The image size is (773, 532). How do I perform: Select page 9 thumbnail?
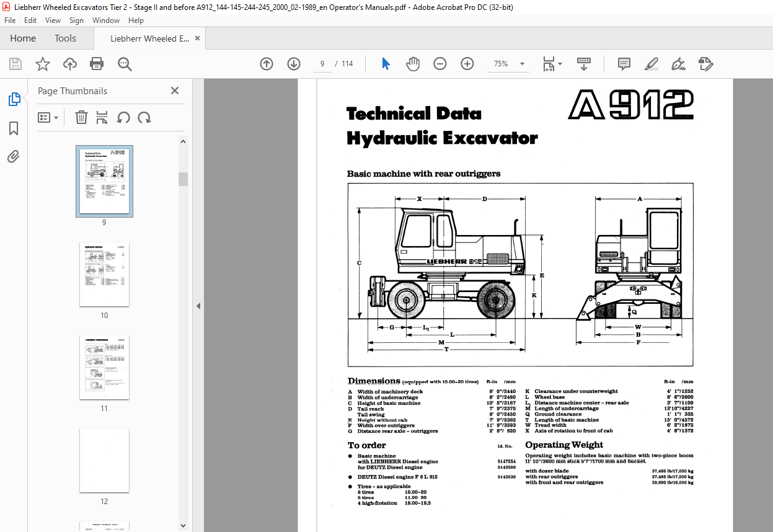tap(104, 180)
